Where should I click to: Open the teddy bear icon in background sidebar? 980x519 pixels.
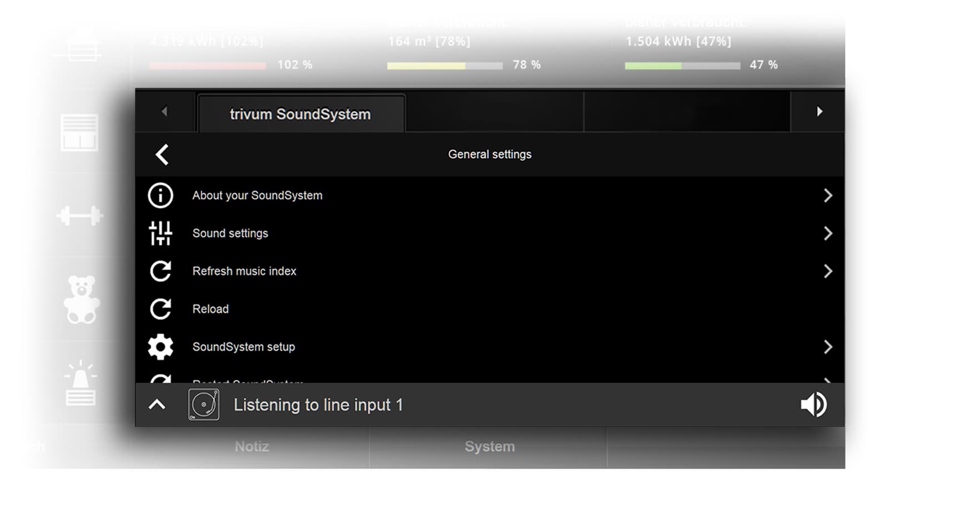[82, 300]
